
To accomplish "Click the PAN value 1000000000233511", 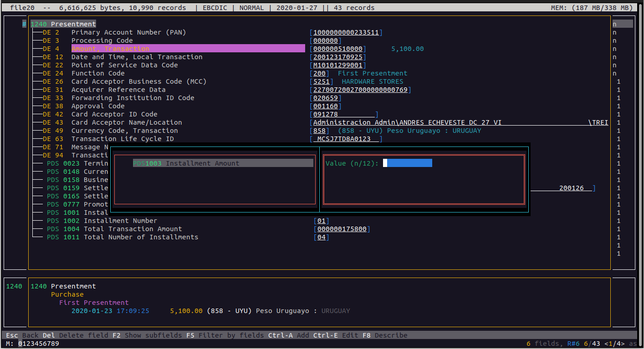I will (x=346, y=32).
